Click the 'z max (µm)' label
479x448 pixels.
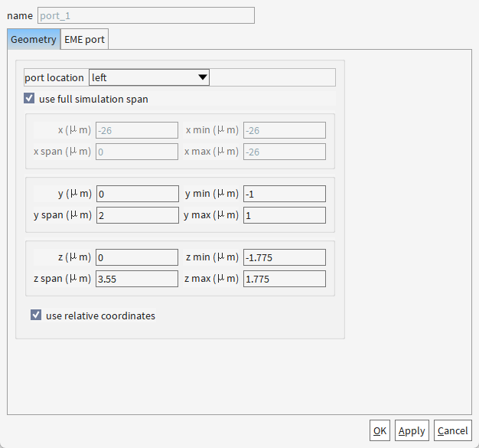[x=211, y=279]
